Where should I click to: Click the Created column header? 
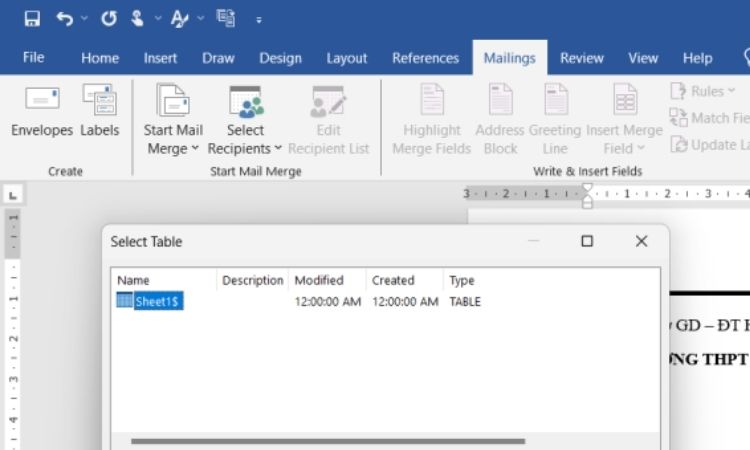pyautogui.click(x=405, y=280)
